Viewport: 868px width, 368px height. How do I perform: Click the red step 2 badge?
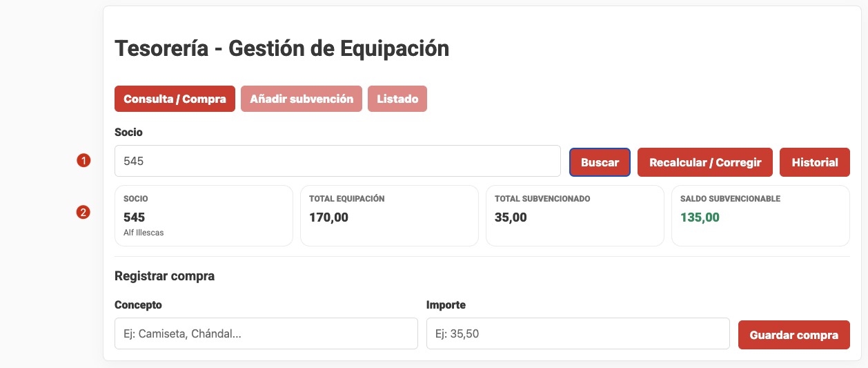83,213
